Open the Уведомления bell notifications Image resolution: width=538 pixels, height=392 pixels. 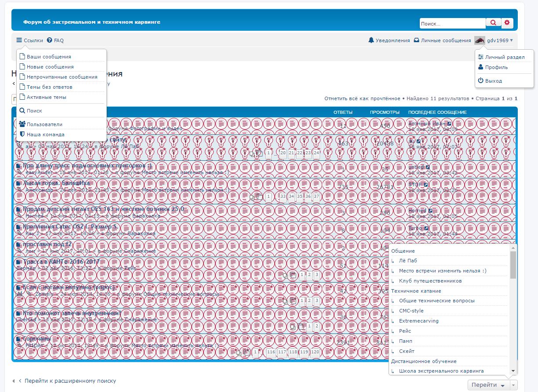[389, 40]
